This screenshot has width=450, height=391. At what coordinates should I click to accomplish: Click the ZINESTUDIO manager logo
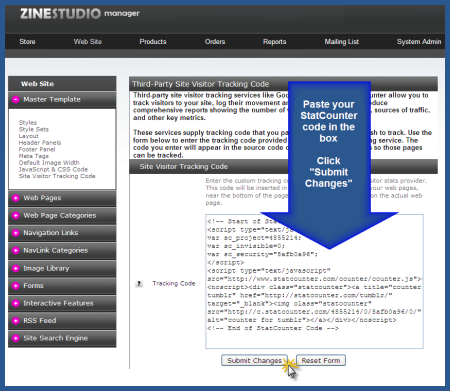click(80, 14)
